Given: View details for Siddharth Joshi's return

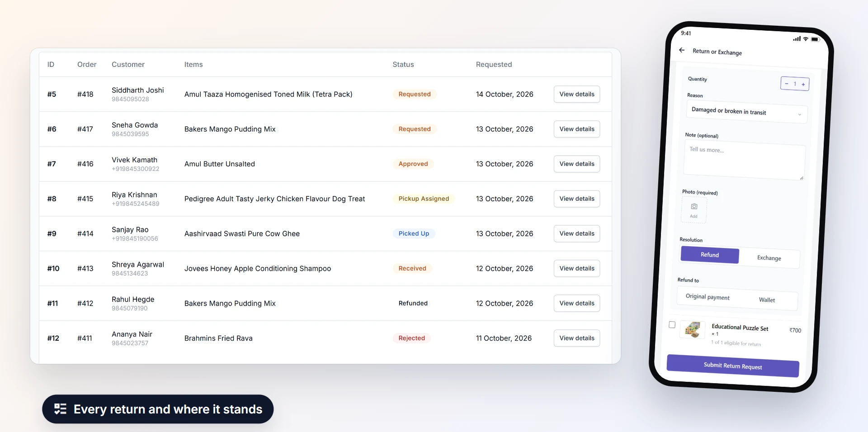Looking at the screenshot, I should [577, 94].
